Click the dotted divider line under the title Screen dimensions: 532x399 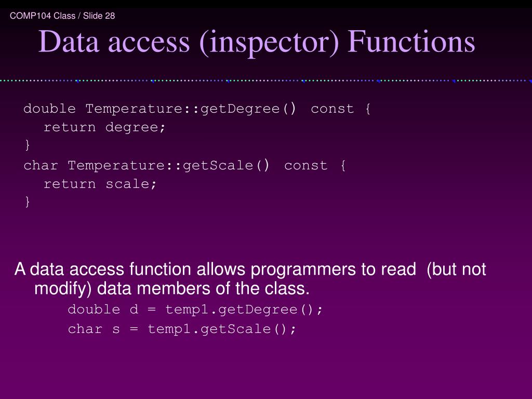266,81
